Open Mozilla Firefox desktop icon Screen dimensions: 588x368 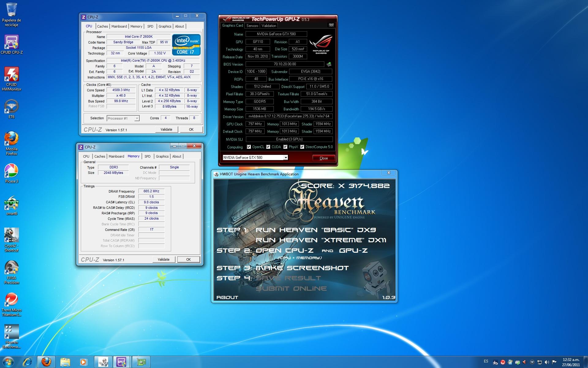[x=11, y=144]
